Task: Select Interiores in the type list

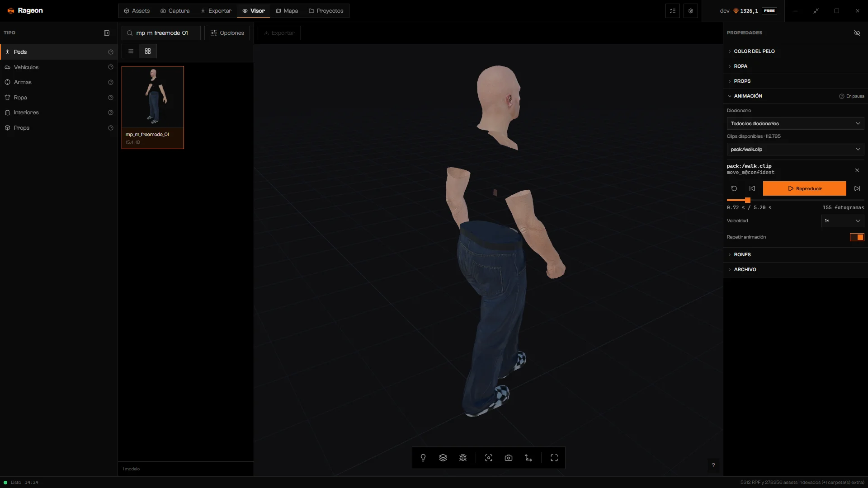Action: [x=59, y=113]
